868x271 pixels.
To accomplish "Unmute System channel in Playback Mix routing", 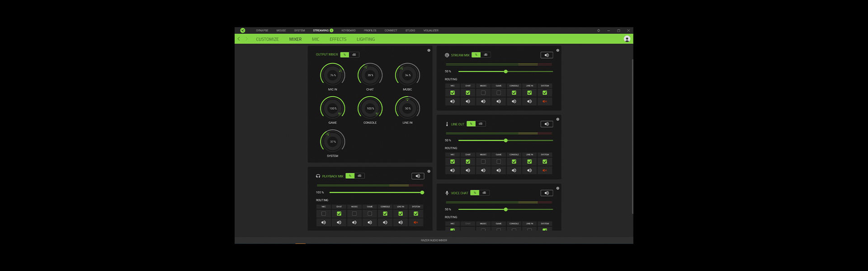I will tap(416, 223).
